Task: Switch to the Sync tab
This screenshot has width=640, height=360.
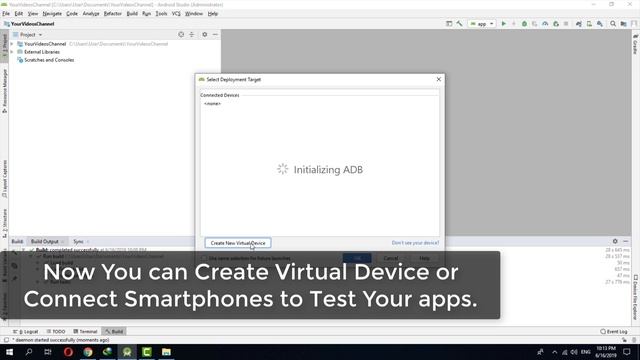Action: point(80,242)
